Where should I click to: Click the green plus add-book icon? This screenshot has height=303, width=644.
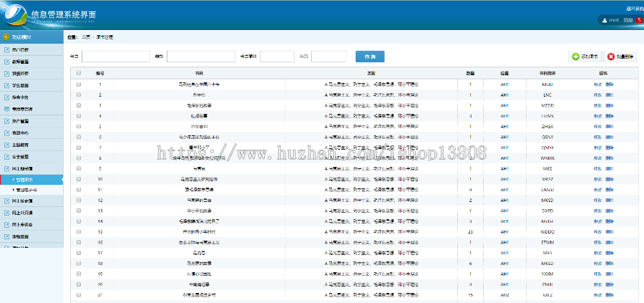click(575, 57)
